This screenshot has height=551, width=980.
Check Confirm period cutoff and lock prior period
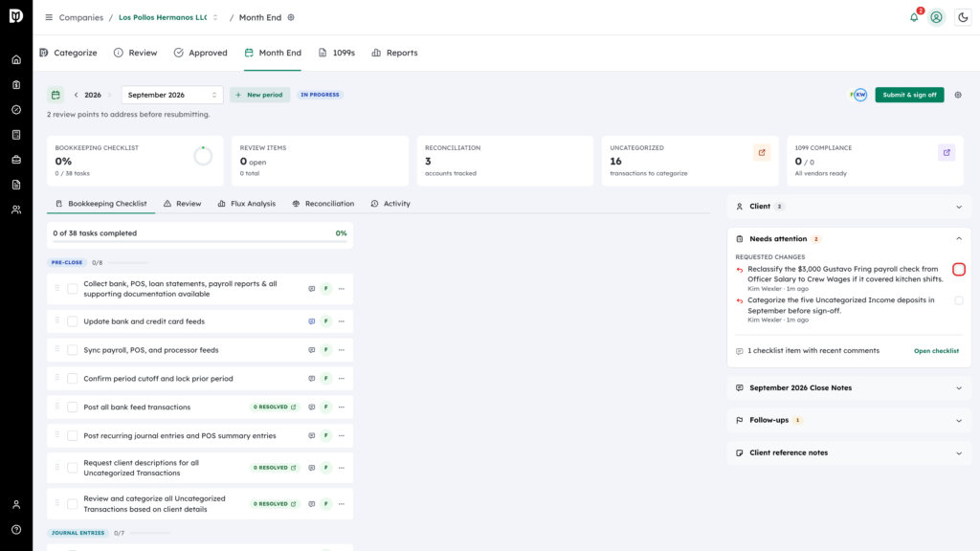(x=73, y=379)
